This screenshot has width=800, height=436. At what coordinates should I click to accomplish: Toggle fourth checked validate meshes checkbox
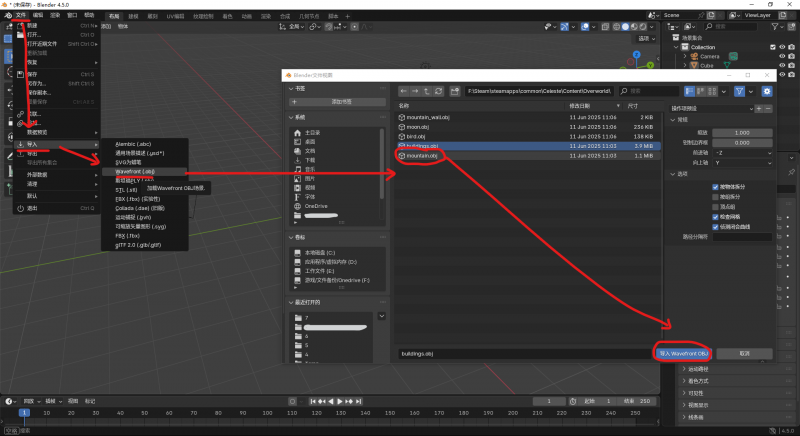(715, 217)
